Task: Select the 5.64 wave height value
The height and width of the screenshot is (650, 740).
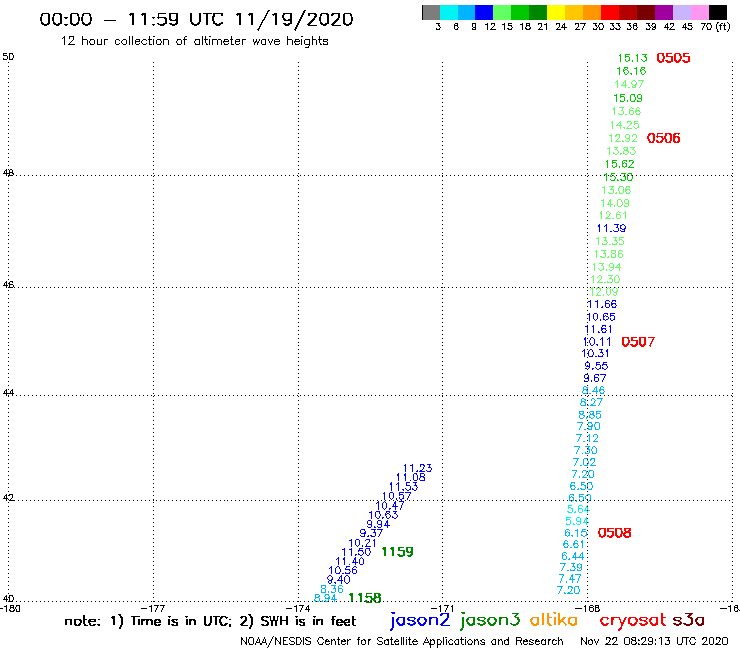Action: (x=578, y=509)
